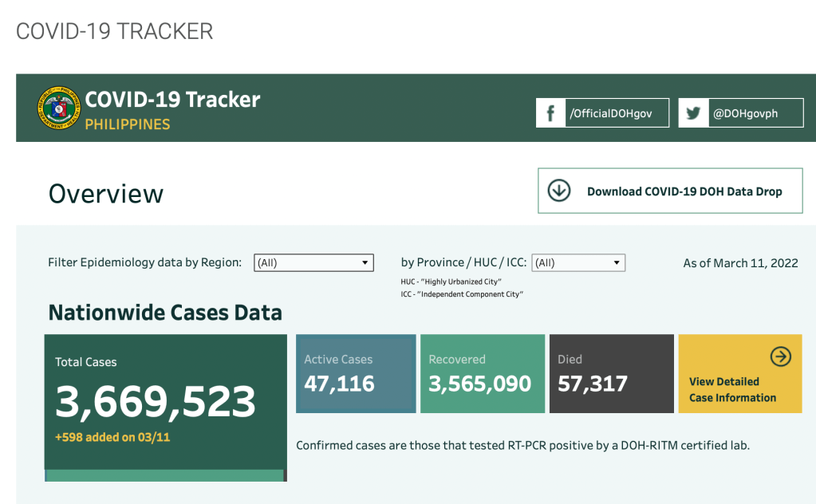The width and height of the screenshot is (816, 504).
Task: Click the COVID-19 Tracker header title
Action: [172, 100]
